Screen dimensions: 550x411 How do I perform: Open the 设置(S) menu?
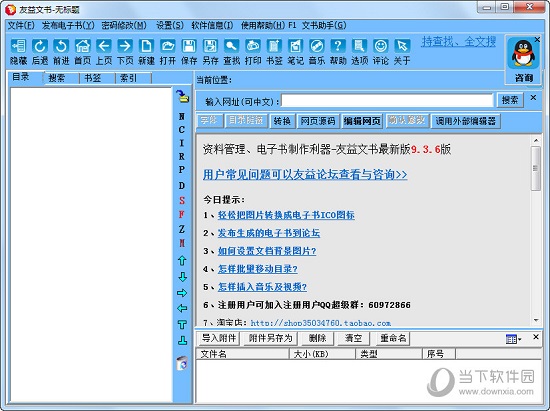(170, 25)
